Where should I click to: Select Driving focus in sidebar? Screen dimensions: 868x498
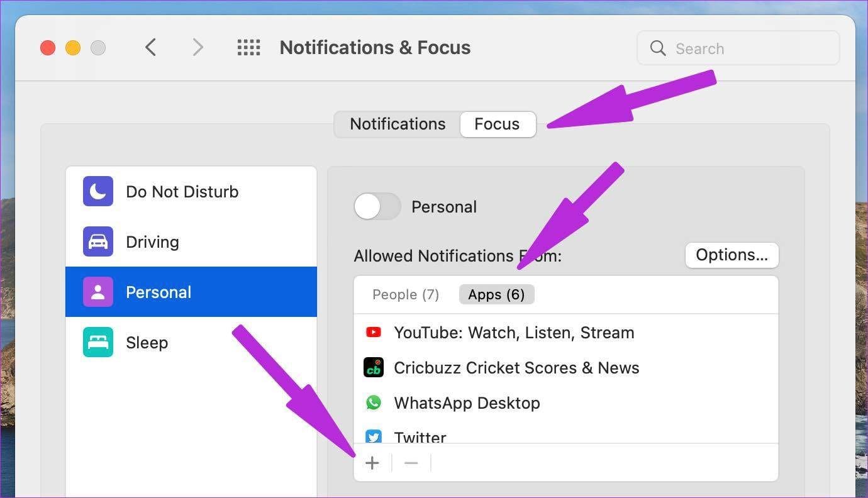click(191, 241)
